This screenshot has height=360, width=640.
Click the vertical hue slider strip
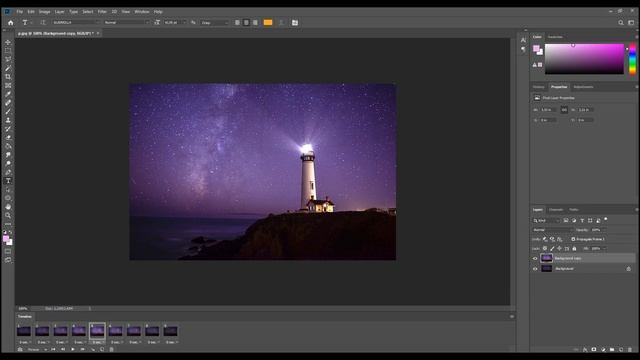pos(632,60)
